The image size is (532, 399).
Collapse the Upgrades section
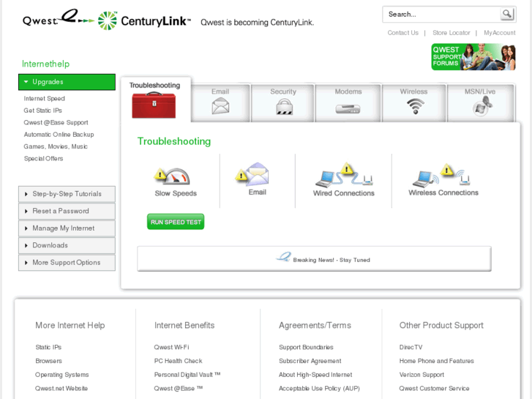point(67,82)
